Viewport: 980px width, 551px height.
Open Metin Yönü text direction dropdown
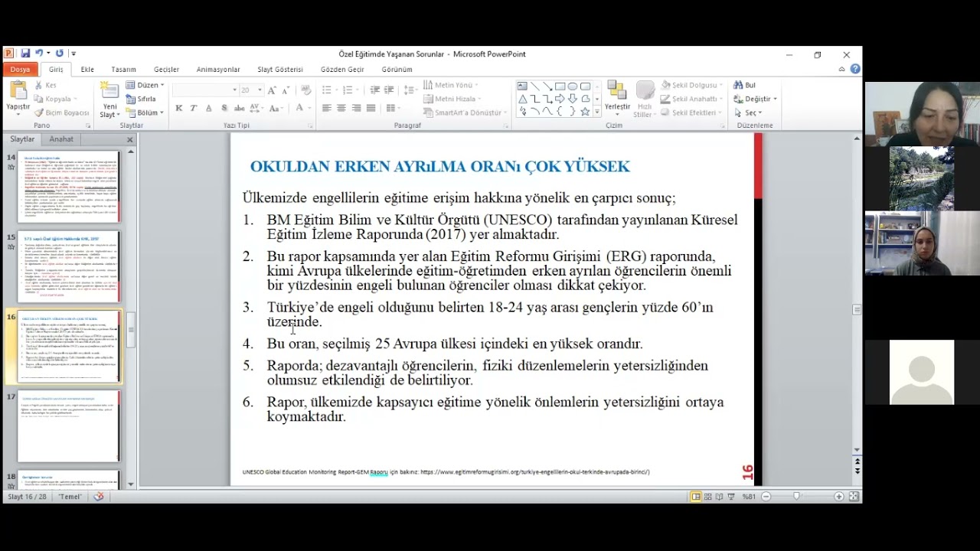click(x=451, y=85)
